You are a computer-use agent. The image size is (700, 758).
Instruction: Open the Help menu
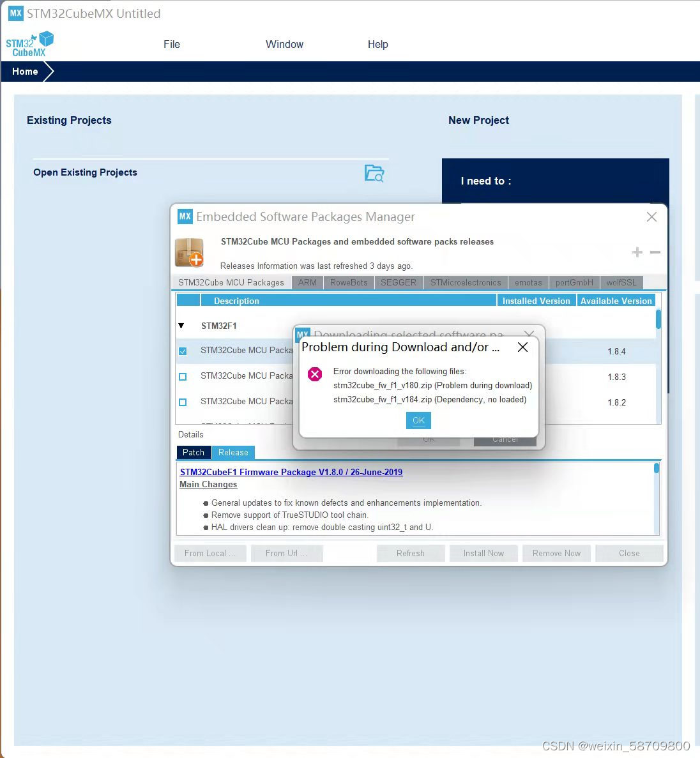pyautogui.click(x=377, y=44)
